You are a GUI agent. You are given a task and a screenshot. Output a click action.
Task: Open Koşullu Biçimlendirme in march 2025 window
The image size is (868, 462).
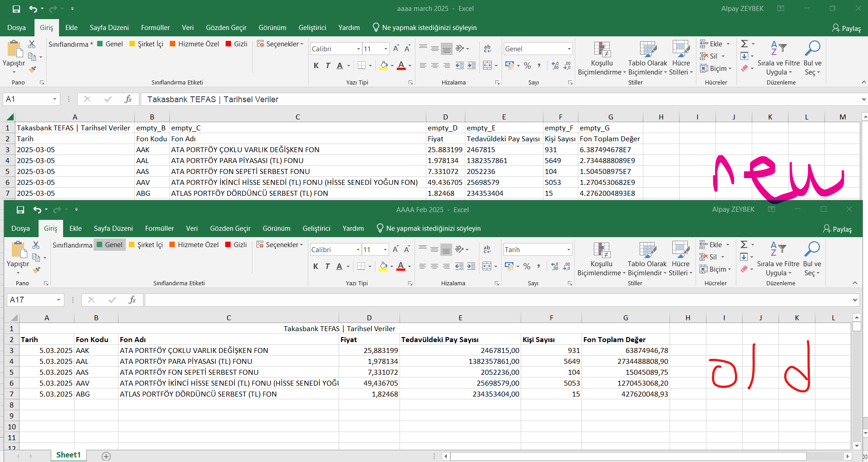click(x=602, y=59)
